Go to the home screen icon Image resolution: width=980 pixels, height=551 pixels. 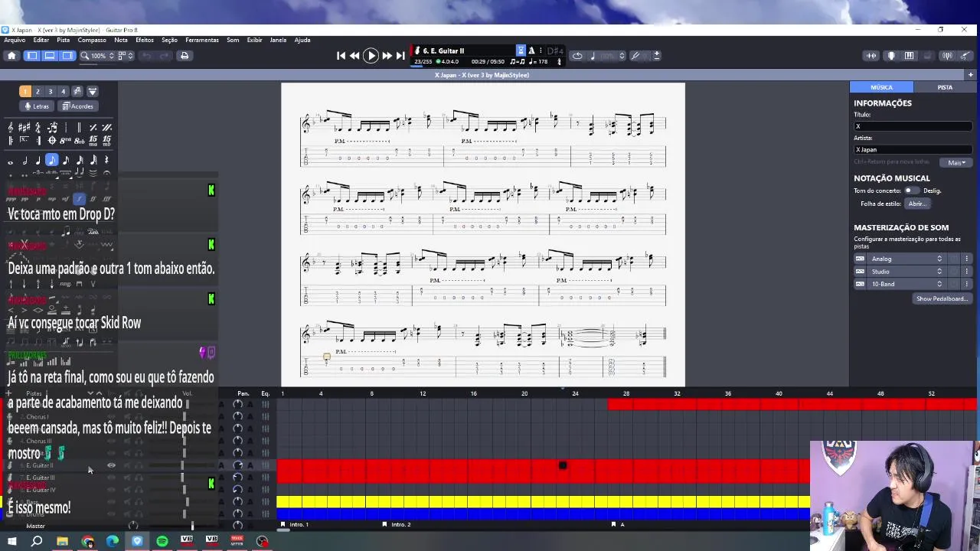[x=11, y=56]
